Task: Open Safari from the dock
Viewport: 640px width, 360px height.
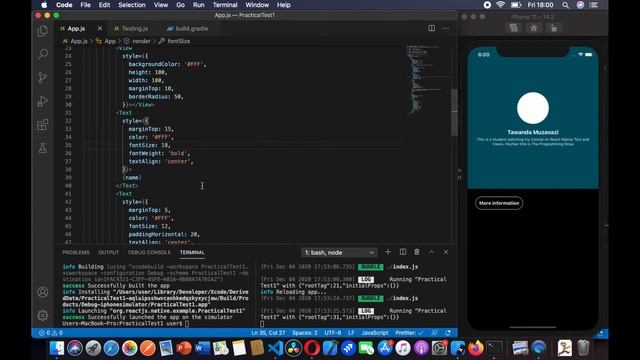Action: pyautogui.click(x=111, y=348)
